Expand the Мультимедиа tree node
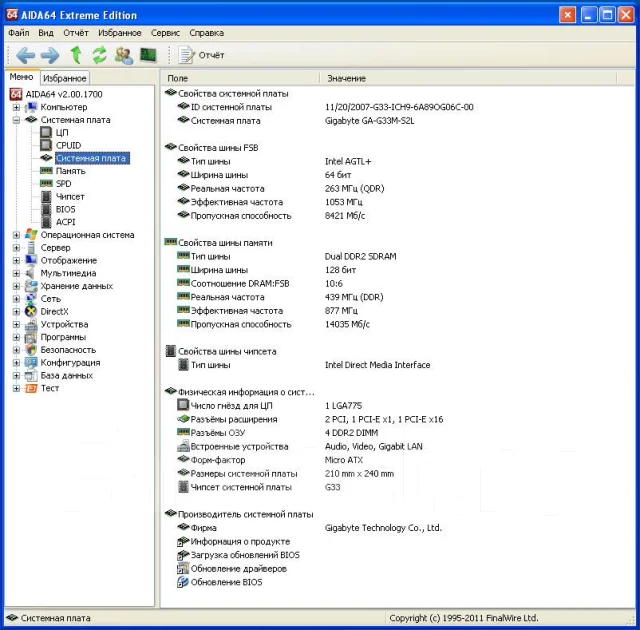This screenshot has height=630, width=640. coord(16,273)
